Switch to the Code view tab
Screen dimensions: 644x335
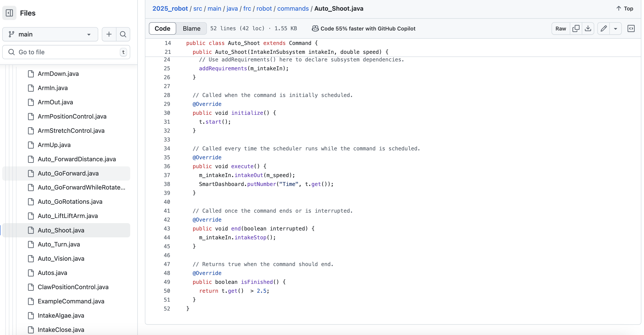tap(162, 28)
